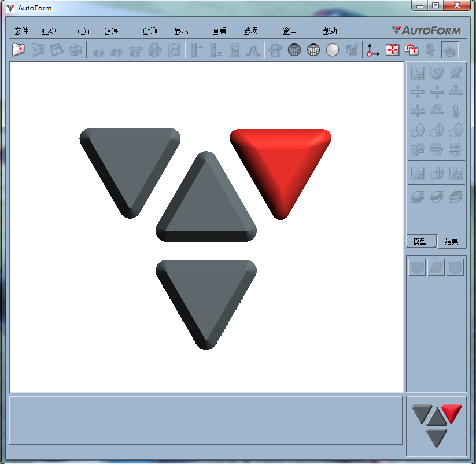Image resolution: width=476 pixels, height=464 pixels.
Task: Click the mesh icon beside the cracked shield
Action: tap(418, 73)
